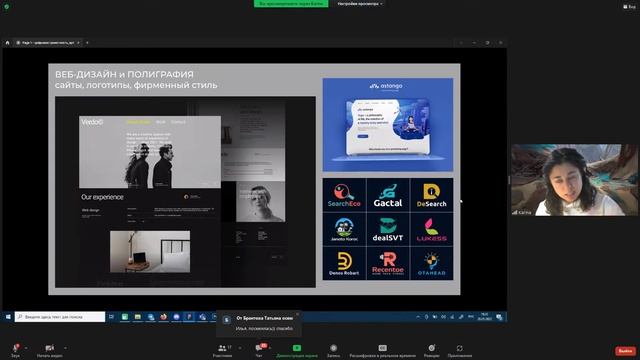Leave meeting with red Выйти button
The width and height of the screenshot is (640, 360).
pyautogui.click(x=625, y=351)
